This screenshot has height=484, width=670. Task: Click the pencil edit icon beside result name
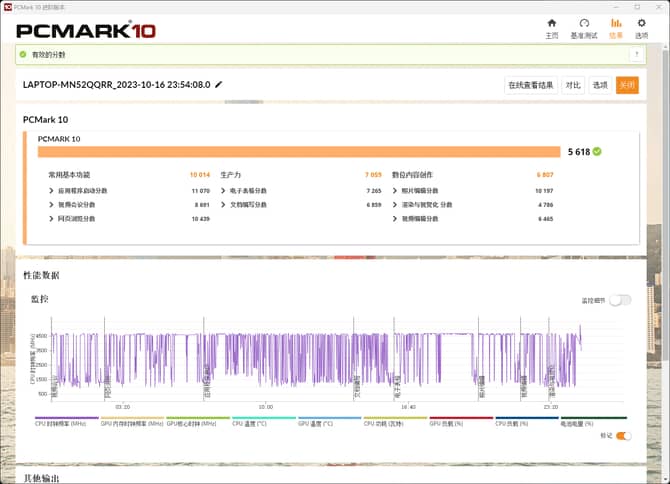(x=219, y=85)
